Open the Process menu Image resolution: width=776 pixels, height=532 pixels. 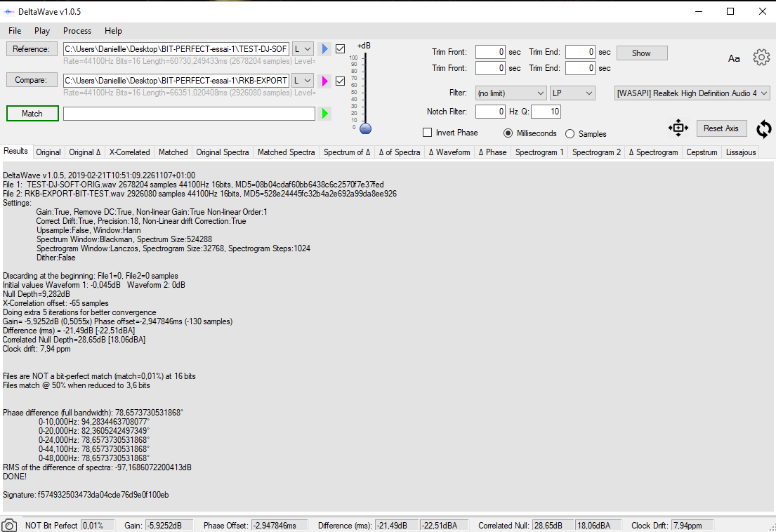pyautogui.click(x=77, y=31)
